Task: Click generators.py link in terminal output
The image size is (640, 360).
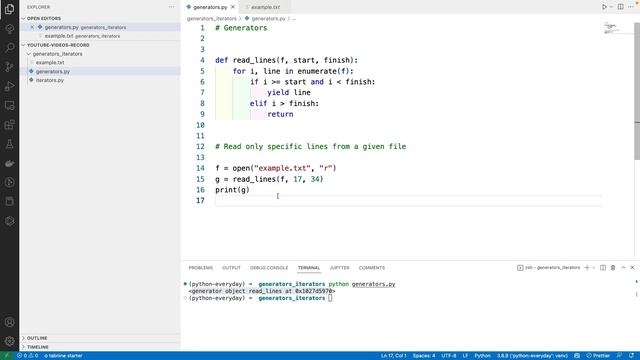Action: 373,284
